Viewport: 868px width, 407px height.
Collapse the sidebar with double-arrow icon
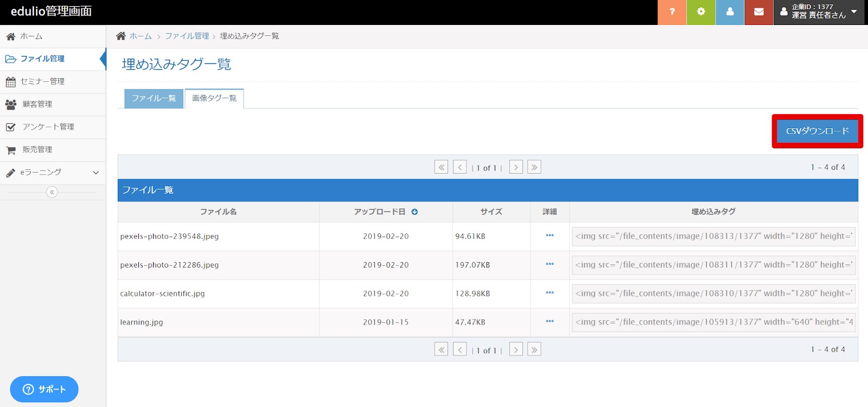[x=52, y=192]
